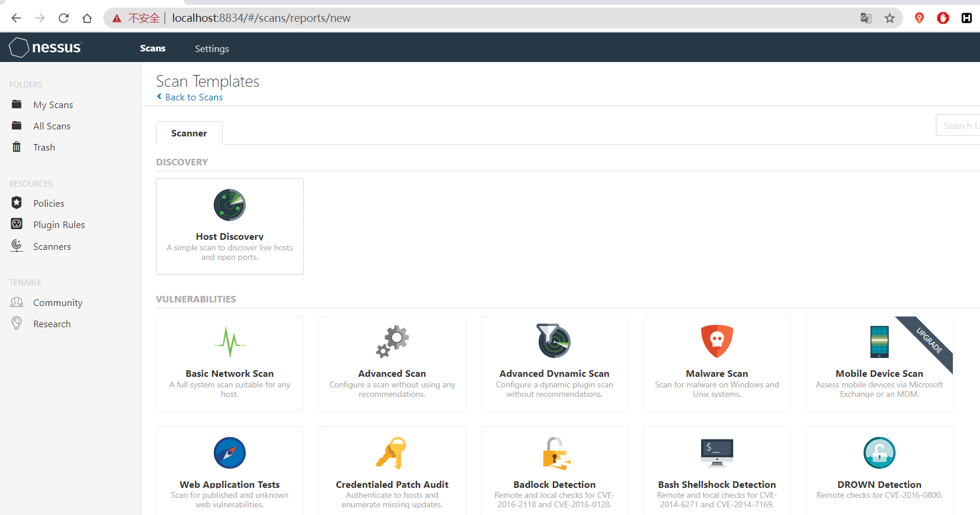Select the Mobile Device Scan title
Viewport: 980px width, 515px height.
tap(880, 373)
